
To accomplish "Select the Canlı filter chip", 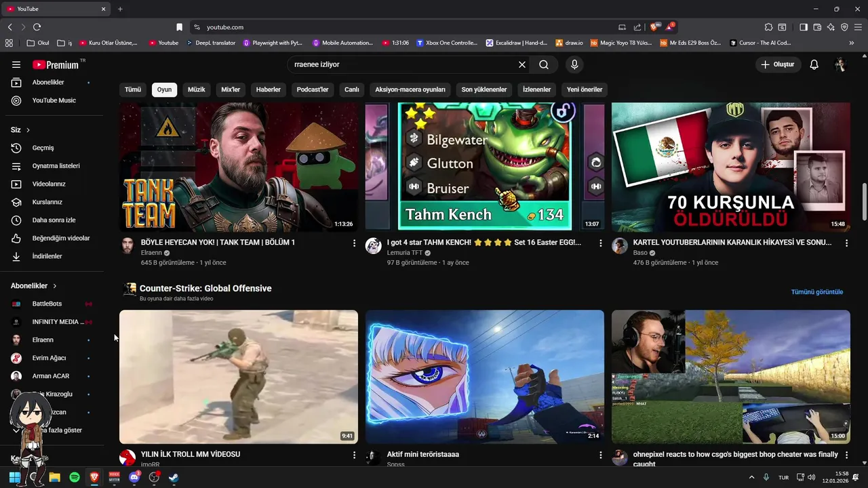I will click(351, 89).
